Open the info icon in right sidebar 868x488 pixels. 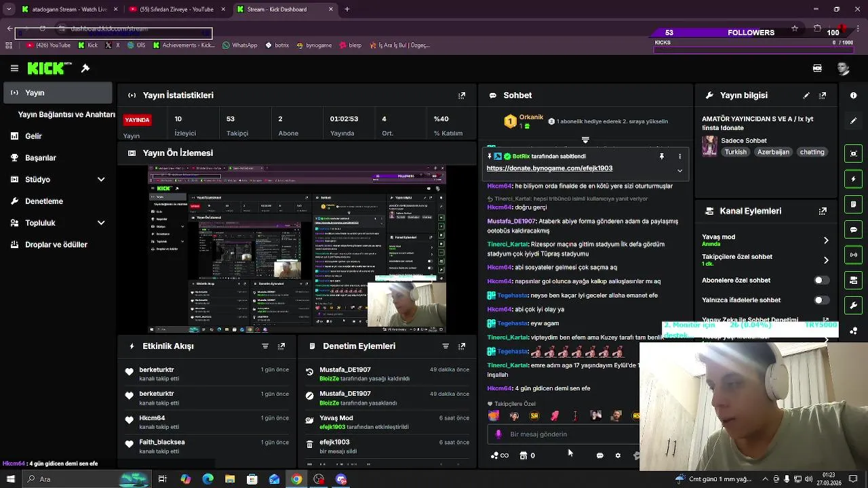pos(854,96)
